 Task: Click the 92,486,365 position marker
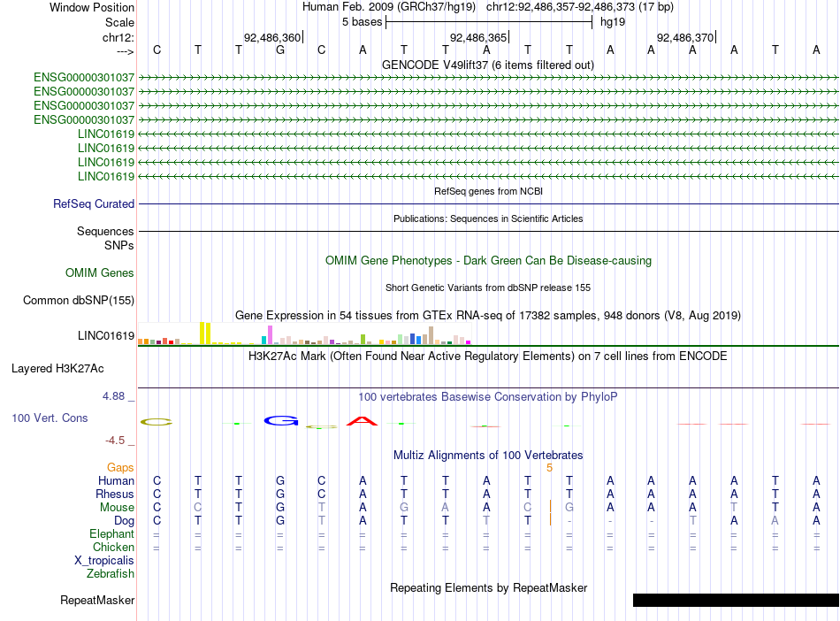(479, 37)
